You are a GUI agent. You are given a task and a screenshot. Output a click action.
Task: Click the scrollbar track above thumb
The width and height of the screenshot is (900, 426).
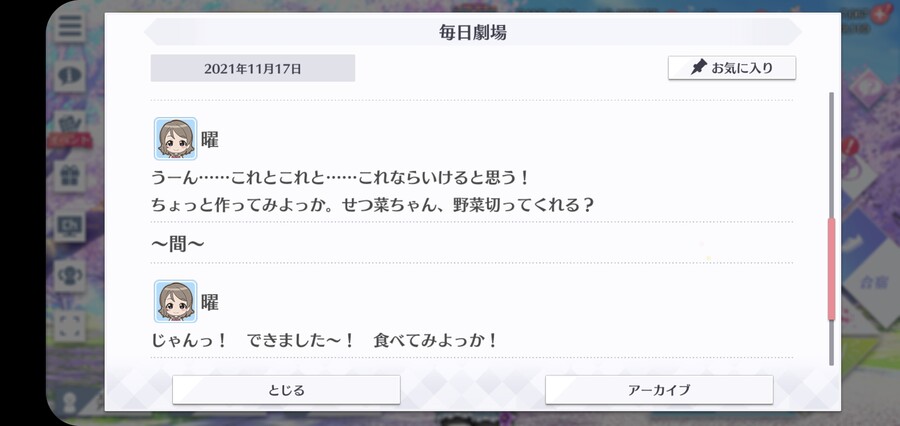click(x=831, y=155)
